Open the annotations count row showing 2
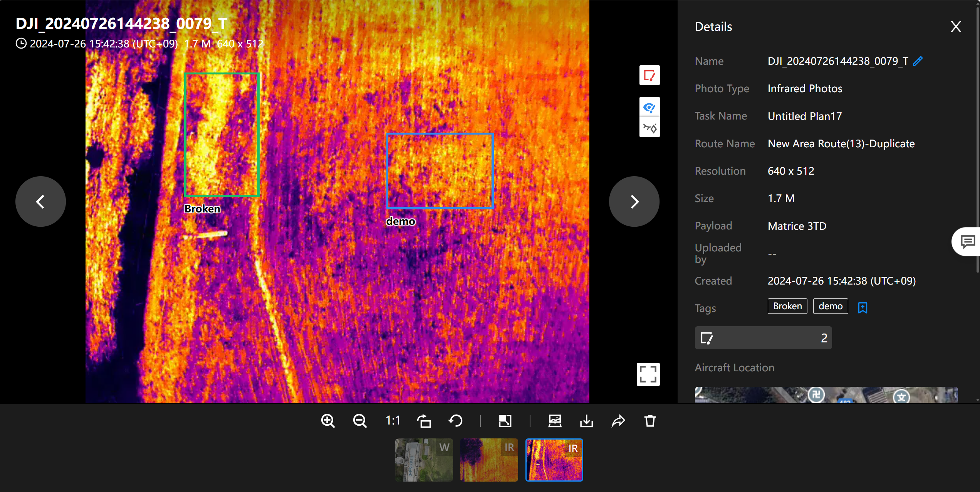This screenshot has height=492, width=980. point(763,338)
